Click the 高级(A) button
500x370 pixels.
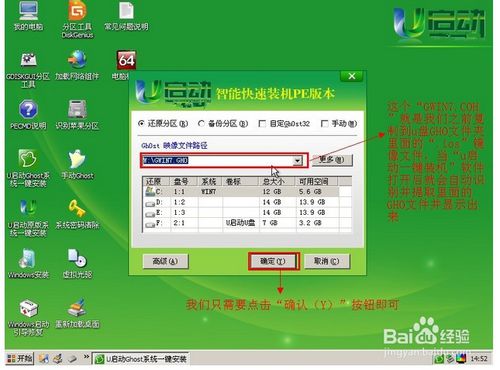click(x=165, y=261)
